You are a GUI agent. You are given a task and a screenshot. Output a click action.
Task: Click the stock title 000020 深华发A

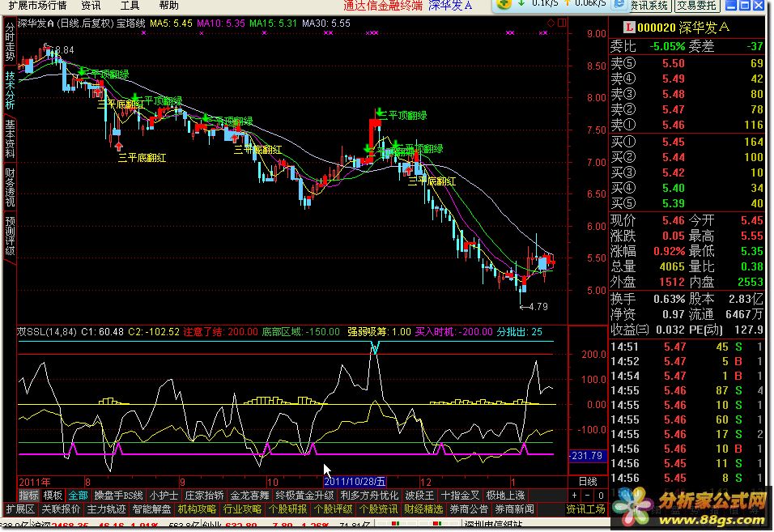coord(683,28)
